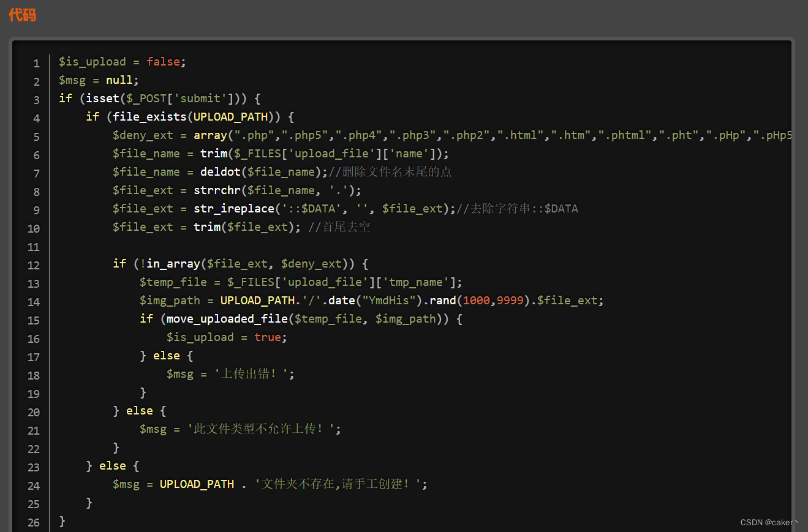Click the comment 首尾去空
Screen dimensions: 808x532
coord(339,227)
